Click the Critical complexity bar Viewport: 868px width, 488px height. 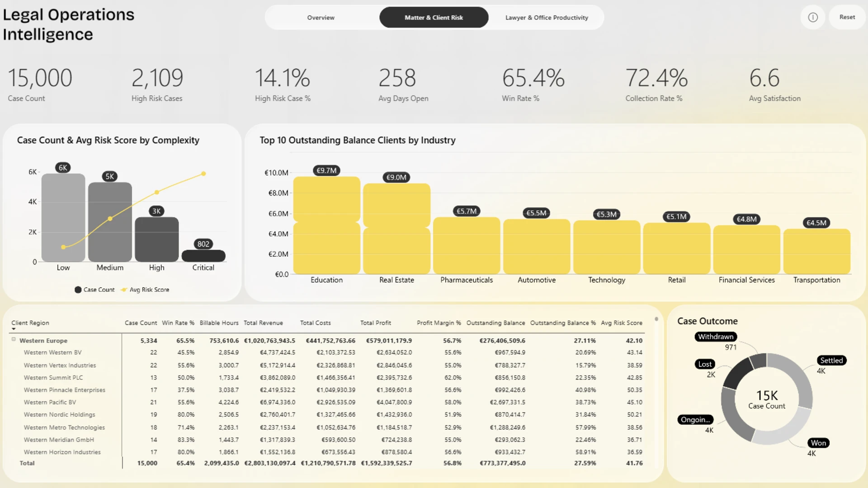point(203,256)
